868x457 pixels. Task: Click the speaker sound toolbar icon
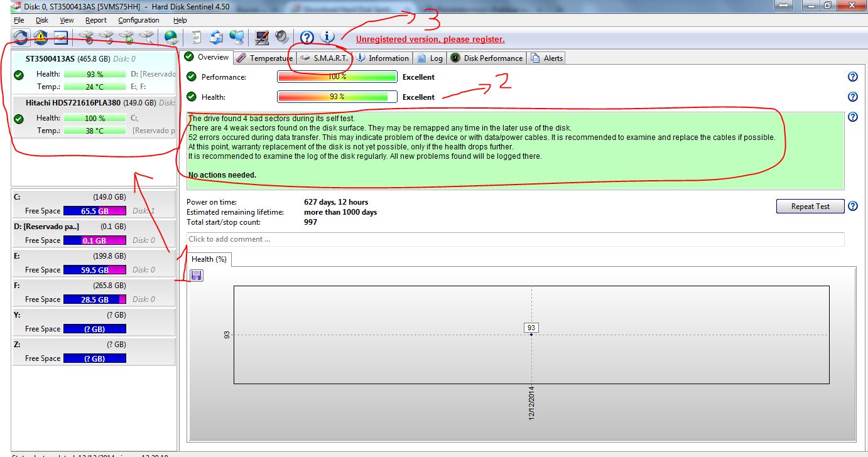(x=281, y=38)
